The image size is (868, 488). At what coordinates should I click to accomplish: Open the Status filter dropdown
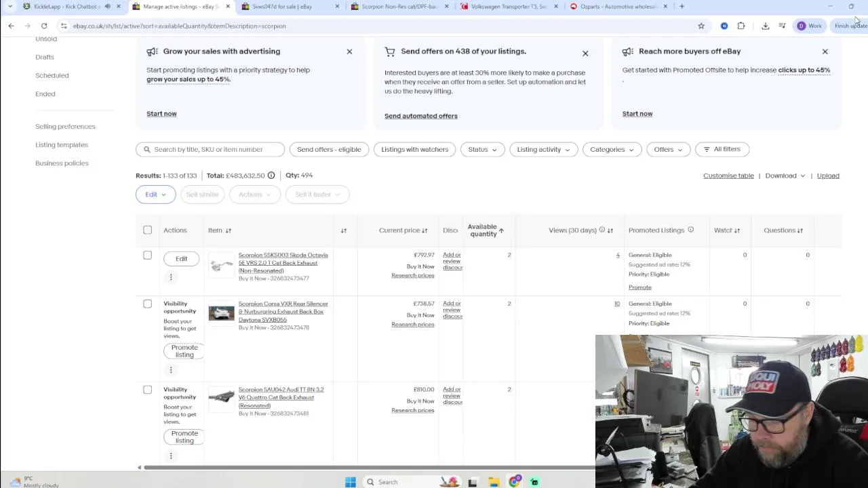[x=482, y=149]
